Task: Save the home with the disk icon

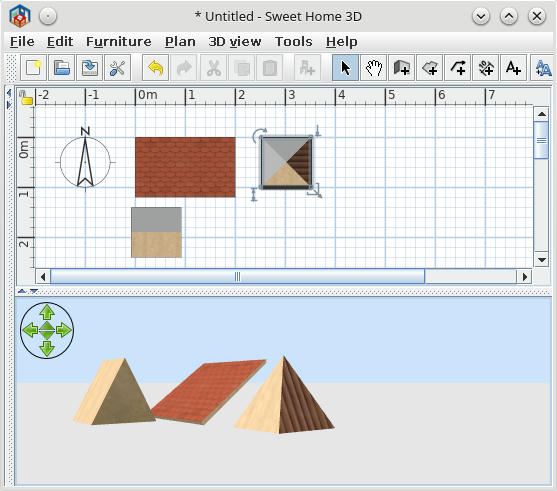Action: click(90, 68)
